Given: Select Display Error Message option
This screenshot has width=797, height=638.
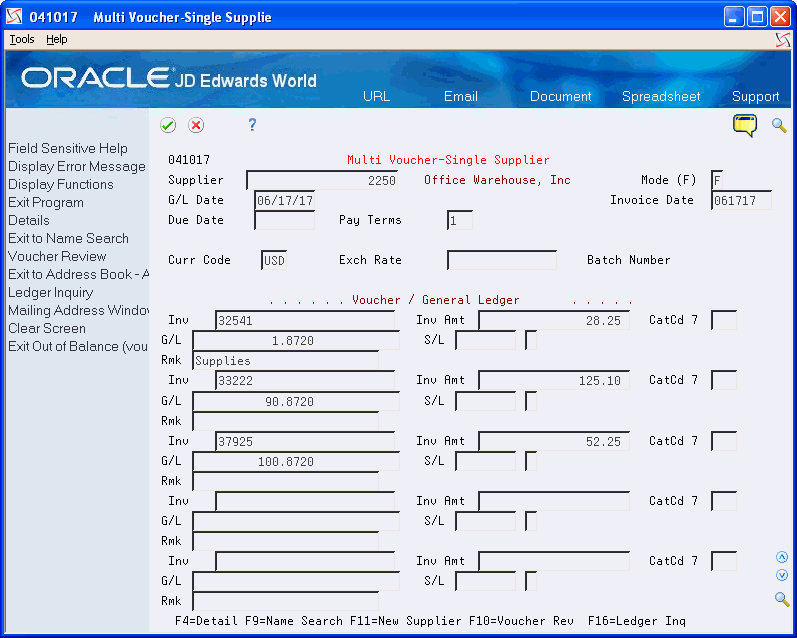Looking at the screenshot, I should tap(77, 166).
